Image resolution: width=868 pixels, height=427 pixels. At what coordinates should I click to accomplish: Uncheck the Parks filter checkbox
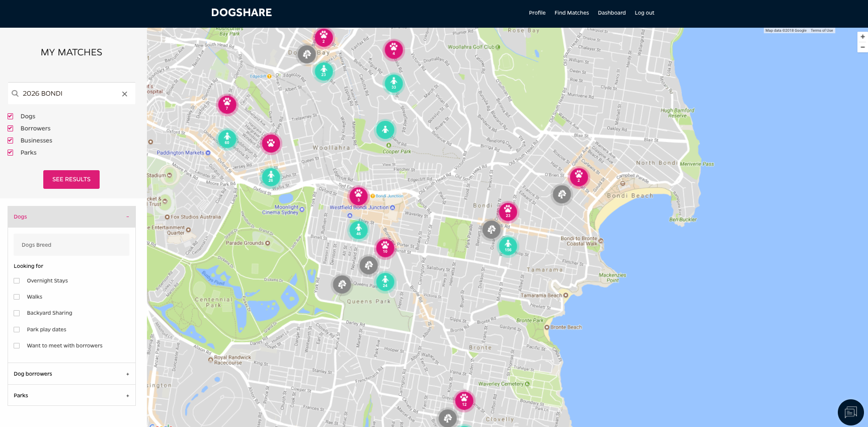click(10, 153)
